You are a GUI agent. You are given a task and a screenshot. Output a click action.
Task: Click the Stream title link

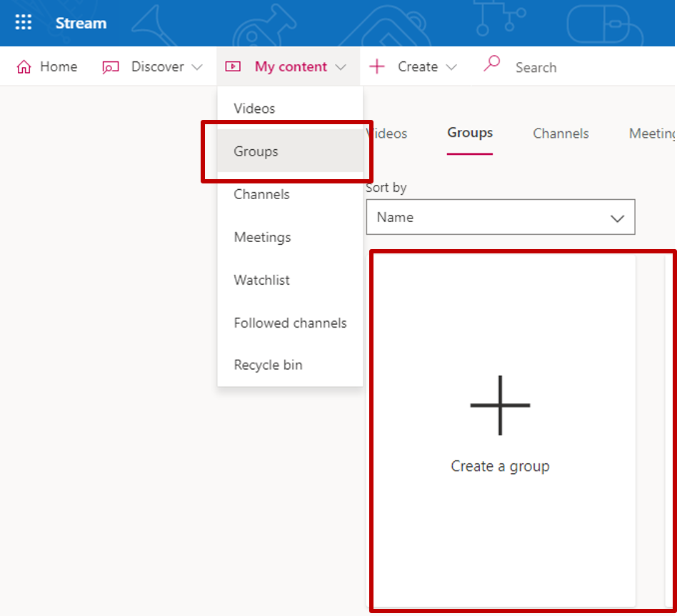(81, 23)
